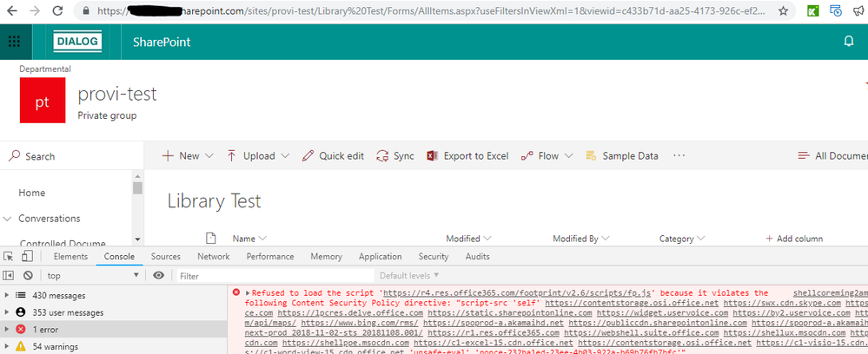Expand the 1 error group

click(6, 329)
